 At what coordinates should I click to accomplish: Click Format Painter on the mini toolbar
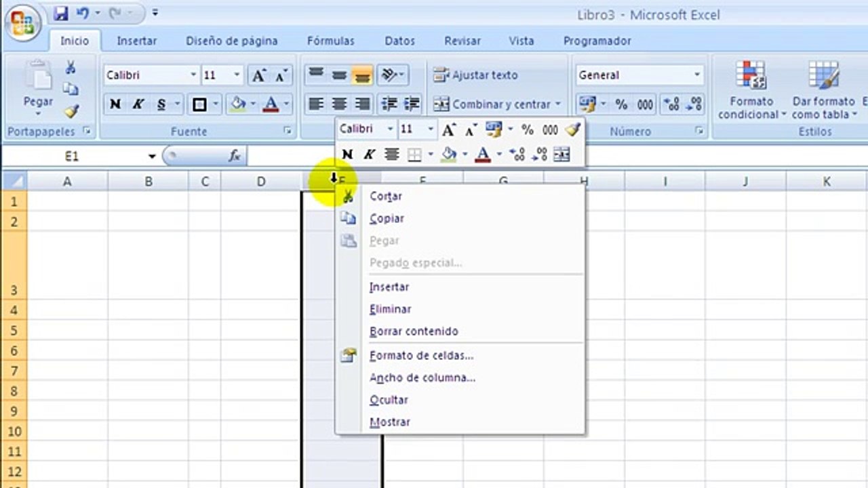tap(573, 129)
